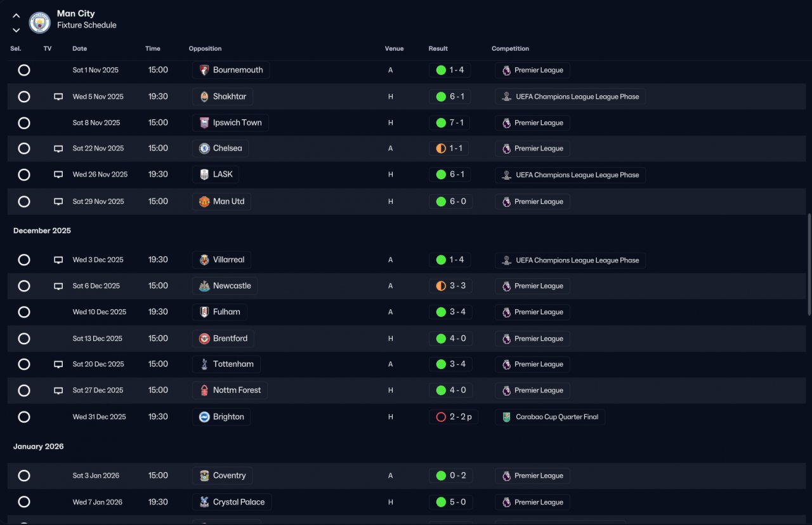Click the Carabao Cup trophy icon
This screenshot has width=812, height=525.
coord(506,417)
